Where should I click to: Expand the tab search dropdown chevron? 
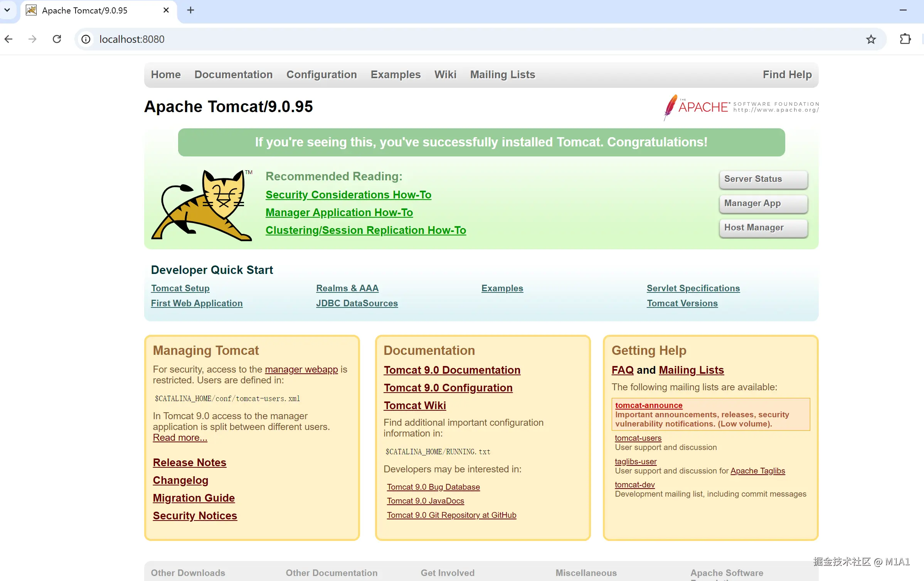pyautogui.click(x=7, y=10)
